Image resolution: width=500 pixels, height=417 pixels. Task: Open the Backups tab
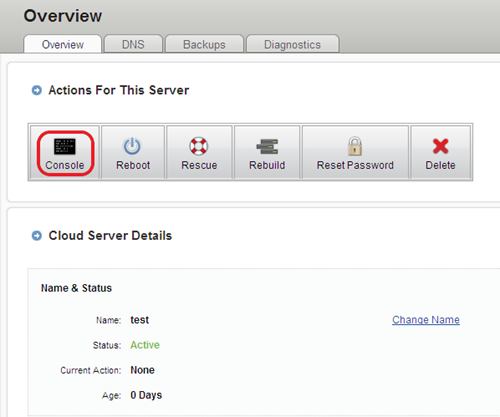coord(204,44)
